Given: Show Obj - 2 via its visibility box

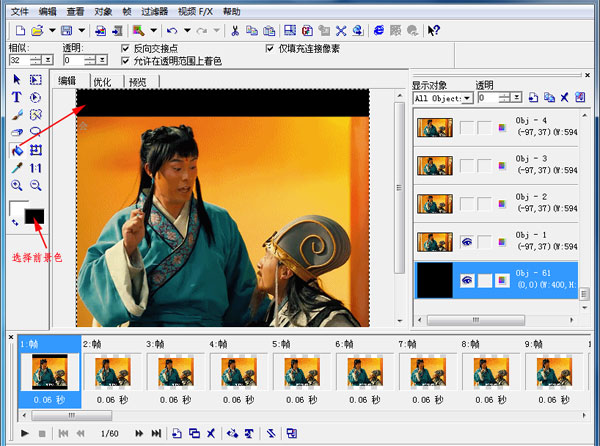Looking at the screenshot, I should [466, 203].
